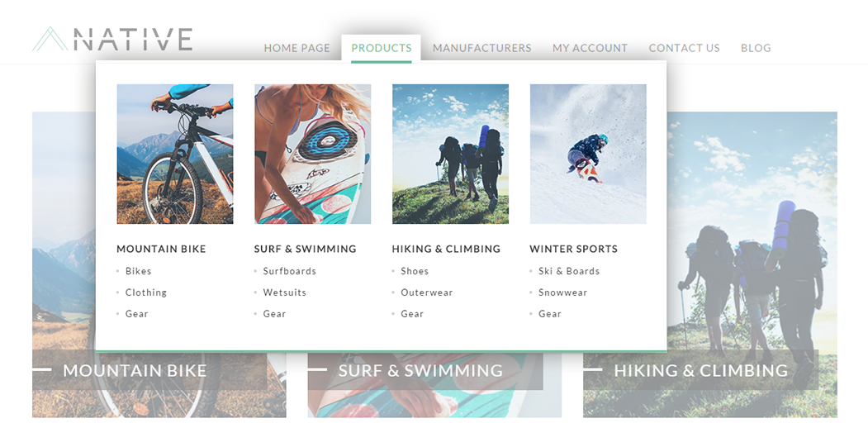Select the Products menu tab
Screen dimensions: 868x447
pos(382,48)
